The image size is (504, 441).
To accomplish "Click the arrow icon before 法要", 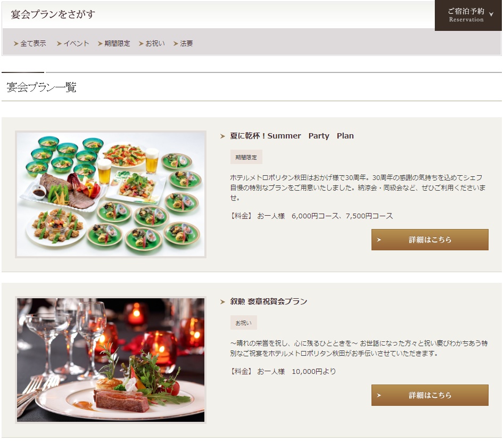I will 176,44.
